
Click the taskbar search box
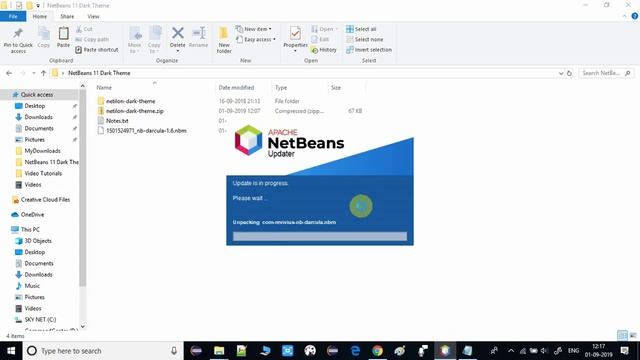coord(103,351)
